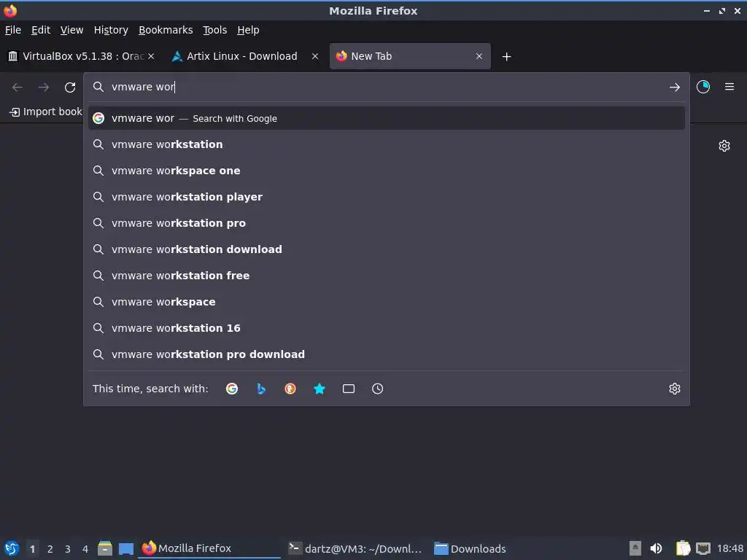Search bookmarks using the star icon
This screenshot has height=560, width=747.
(x=320, y=389)
